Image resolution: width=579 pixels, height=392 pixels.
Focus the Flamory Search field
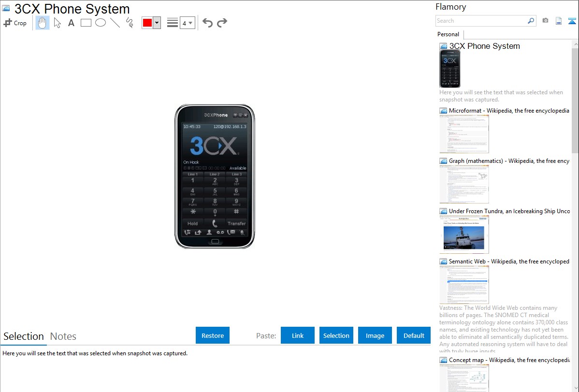click(481, 21)
